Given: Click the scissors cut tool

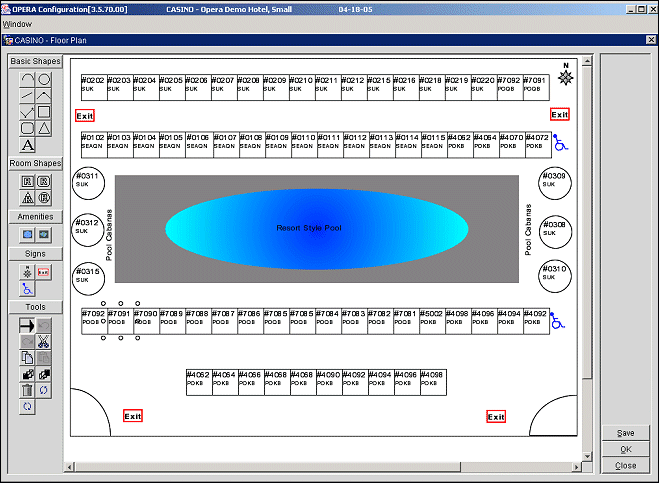Looking at the screenshot, I should pos(44,342).
